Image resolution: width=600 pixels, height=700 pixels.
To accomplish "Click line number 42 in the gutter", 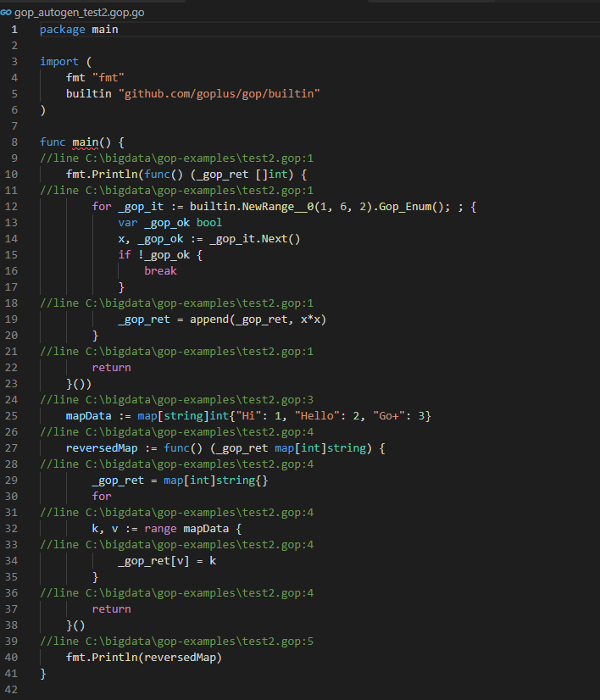I will point(11,690).
